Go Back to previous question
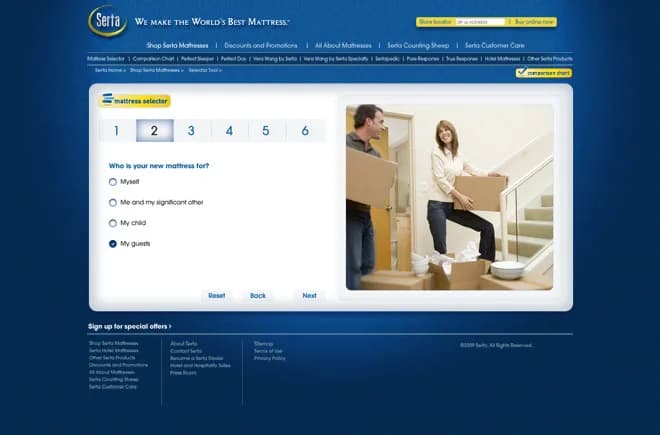 click(258, 296)
